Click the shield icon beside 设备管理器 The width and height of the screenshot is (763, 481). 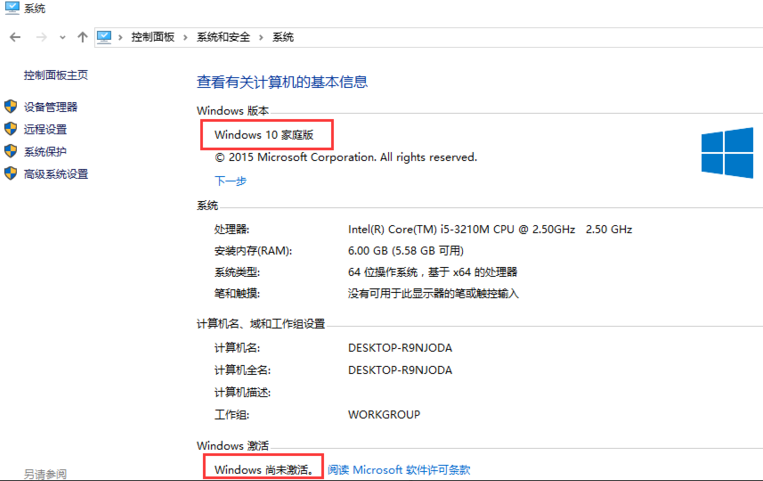click(x=11, y=107)
